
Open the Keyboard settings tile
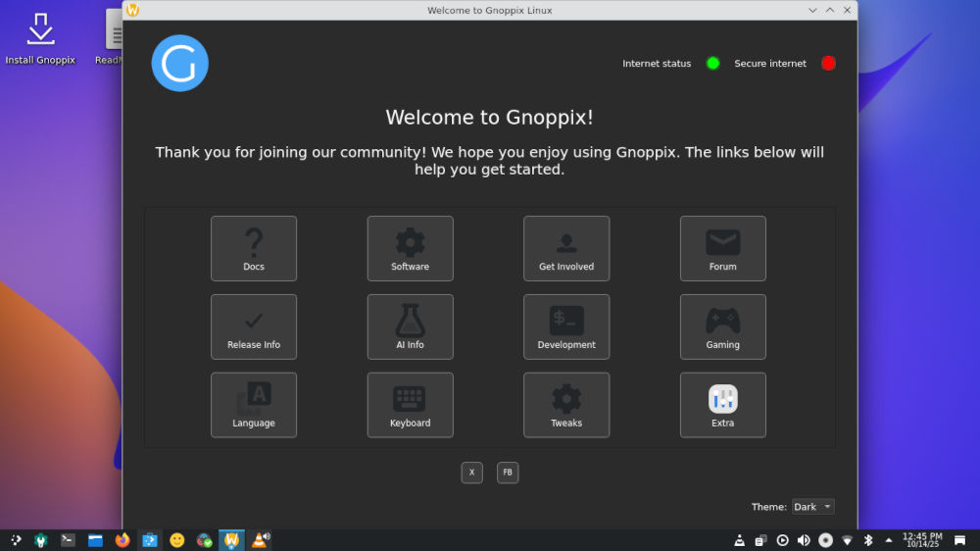click(x=410, y=405)
